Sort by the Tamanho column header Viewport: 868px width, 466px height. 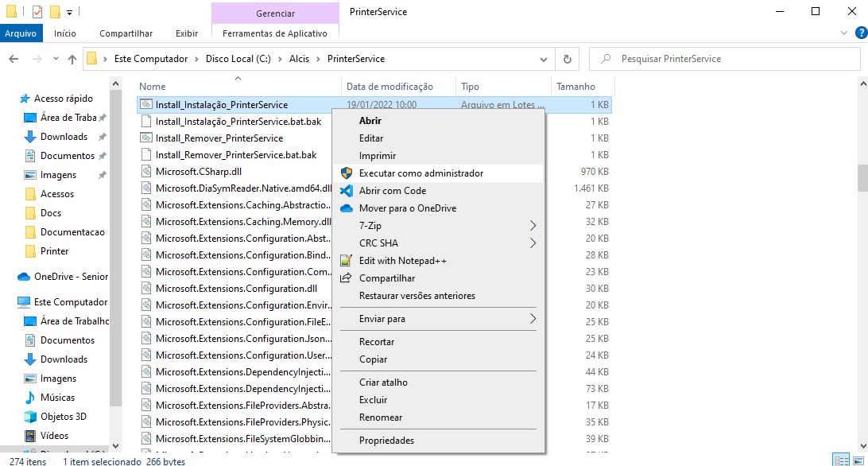[575, 87]
